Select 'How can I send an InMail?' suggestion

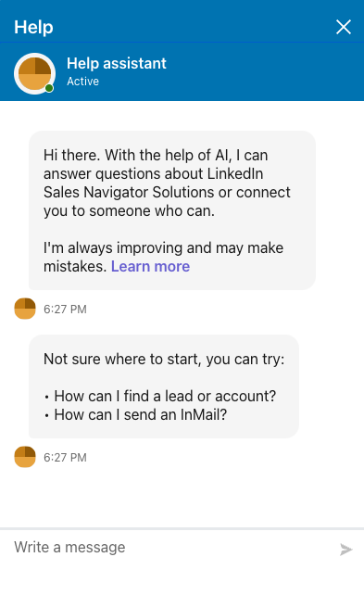(140, 415)
